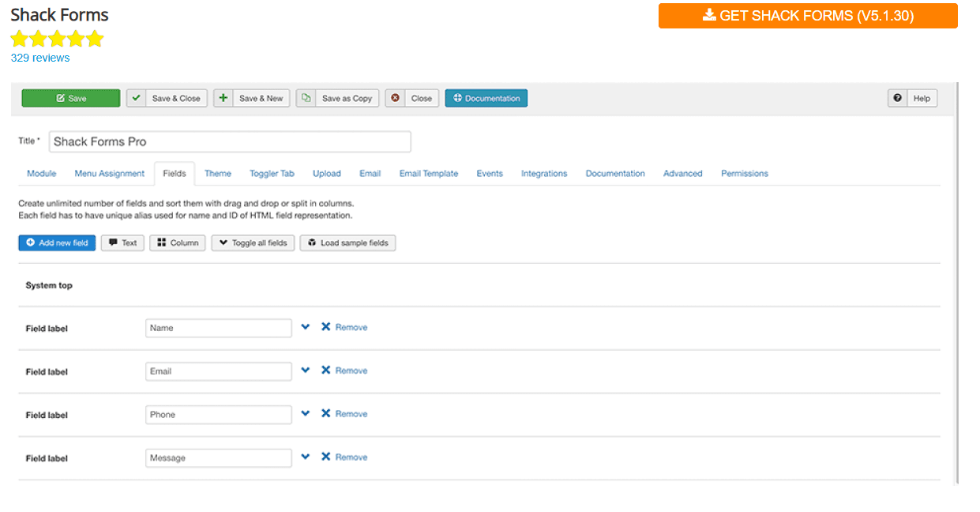Open the Email Template tab

[x=428, y=173]
